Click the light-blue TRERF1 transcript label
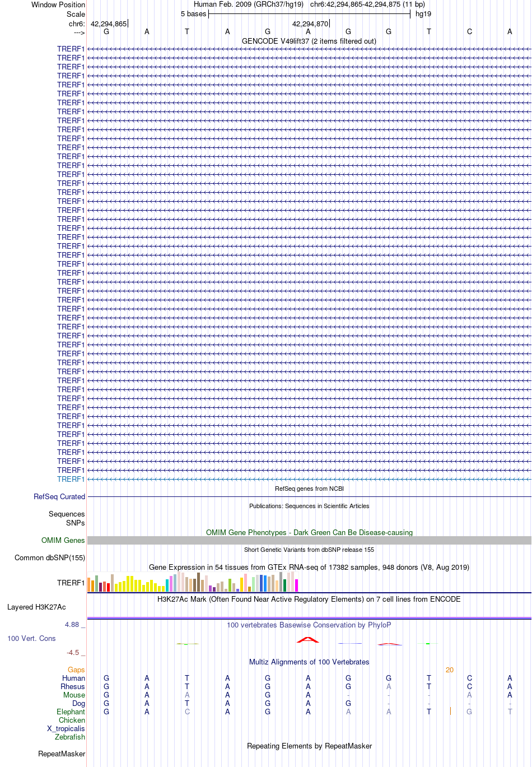The image size is (532, 767). pyautogui.click(x=71, y=479)
